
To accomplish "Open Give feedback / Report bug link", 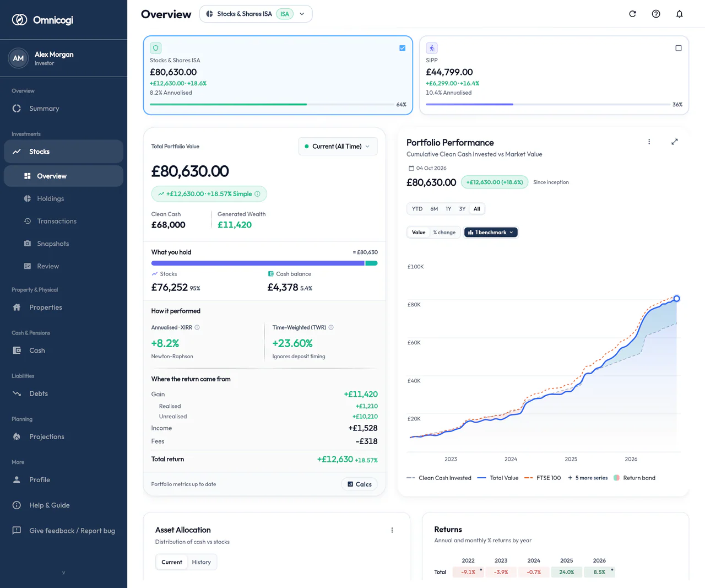I will click(x=63, y=531).
